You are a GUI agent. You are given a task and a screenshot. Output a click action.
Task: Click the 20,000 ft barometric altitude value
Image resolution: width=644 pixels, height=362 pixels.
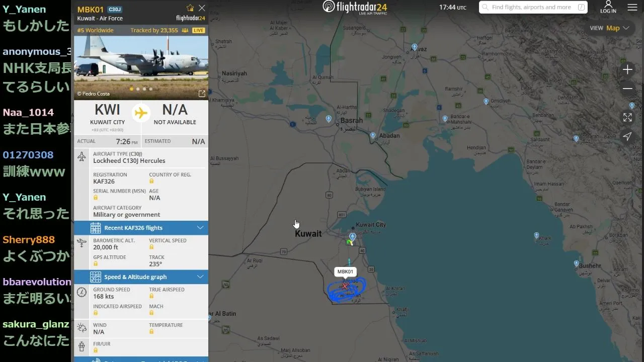coord(106,247)
